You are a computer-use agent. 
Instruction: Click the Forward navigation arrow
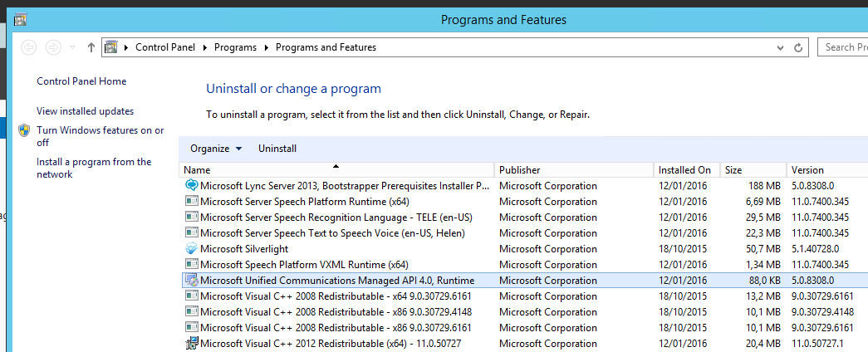click(x=53, y=47)
